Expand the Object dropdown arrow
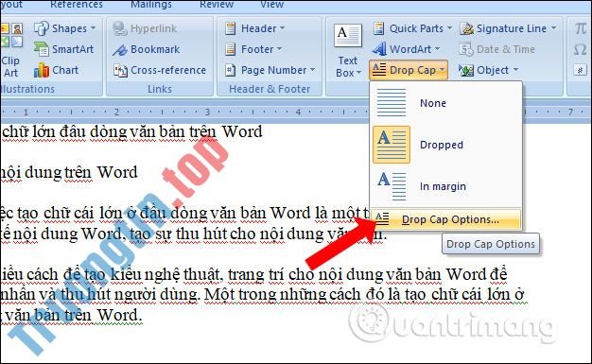The height and width of the screenshot is (364, 592). tap(515, 70)
